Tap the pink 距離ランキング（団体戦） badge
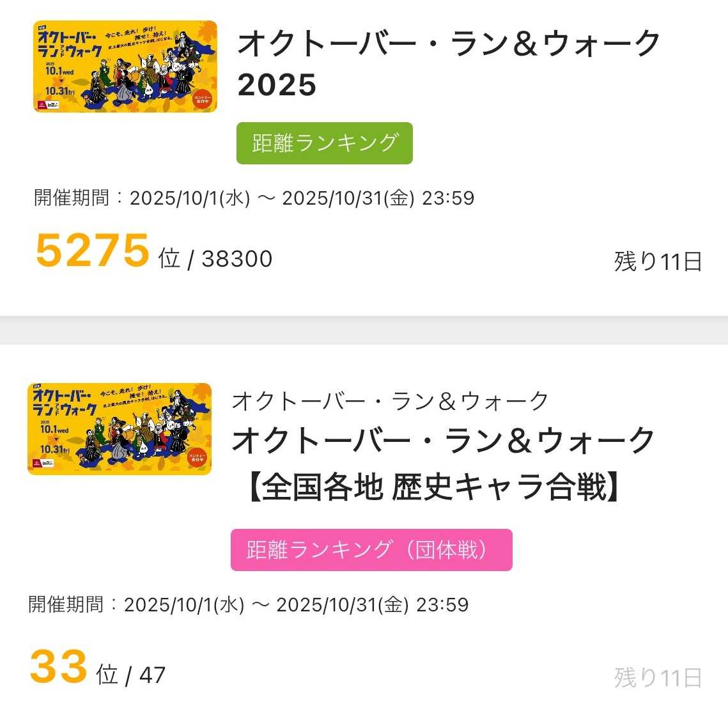 (371, 550)
